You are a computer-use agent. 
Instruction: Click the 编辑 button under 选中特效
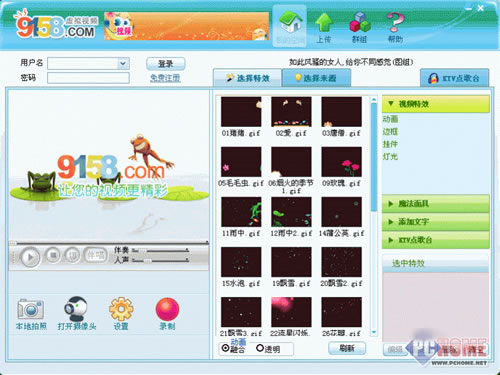[x=395, y=349]
